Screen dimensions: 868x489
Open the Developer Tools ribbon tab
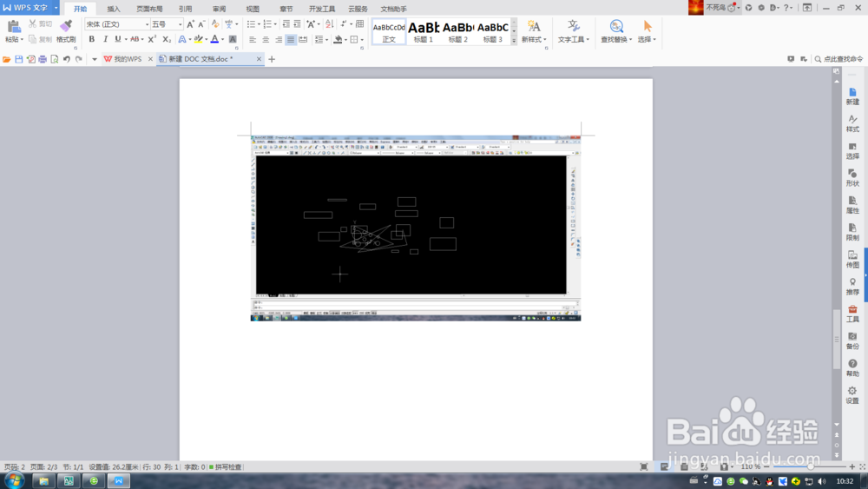click(322, 9)
